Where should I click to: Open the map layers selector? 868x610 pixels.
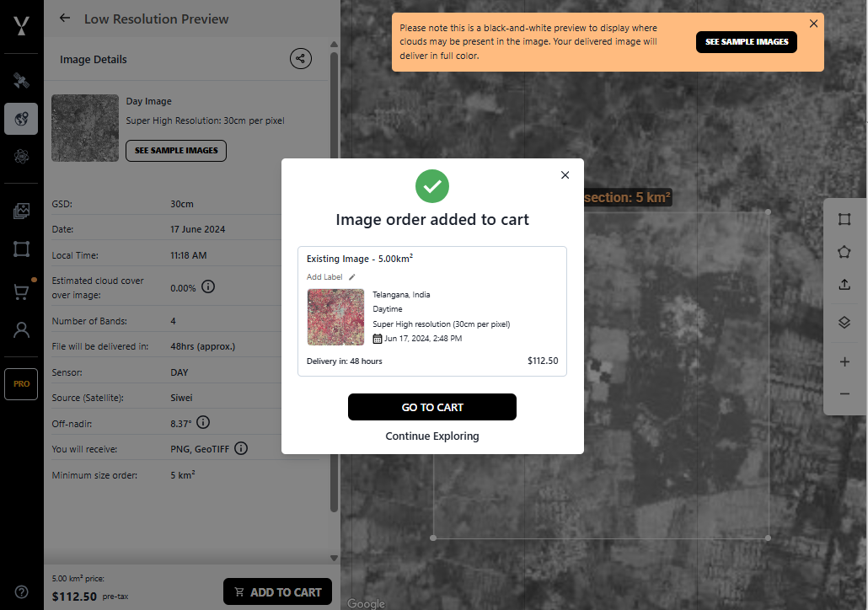(x=844, y=322)
